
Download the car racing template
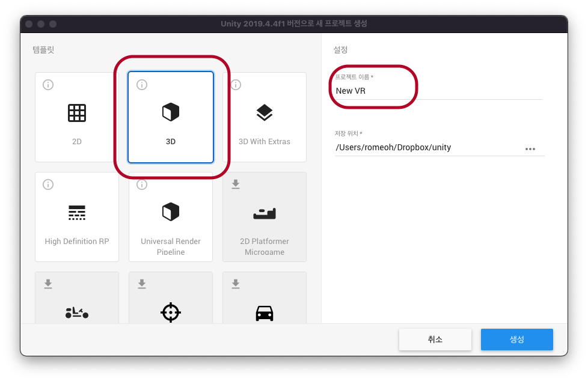click(x=236, y=284)
